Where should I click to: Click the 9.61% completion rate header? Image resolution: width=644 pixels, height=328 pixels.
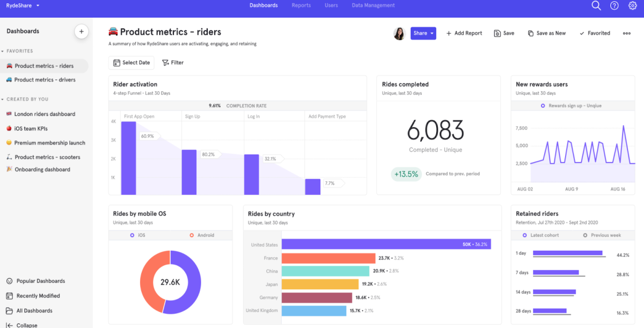(x=238, y=106)
